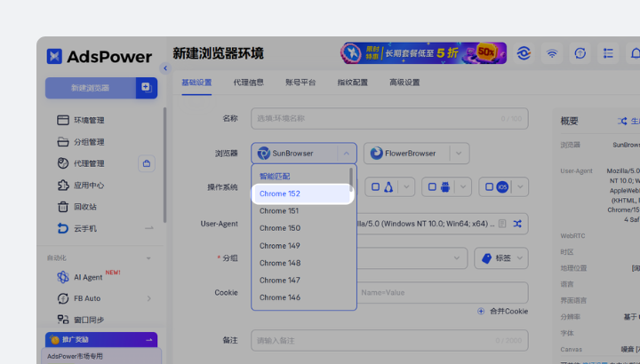Screen dimensions: 640x364
Task: Click the version dropdown list scrollbar
Action: 351,179
